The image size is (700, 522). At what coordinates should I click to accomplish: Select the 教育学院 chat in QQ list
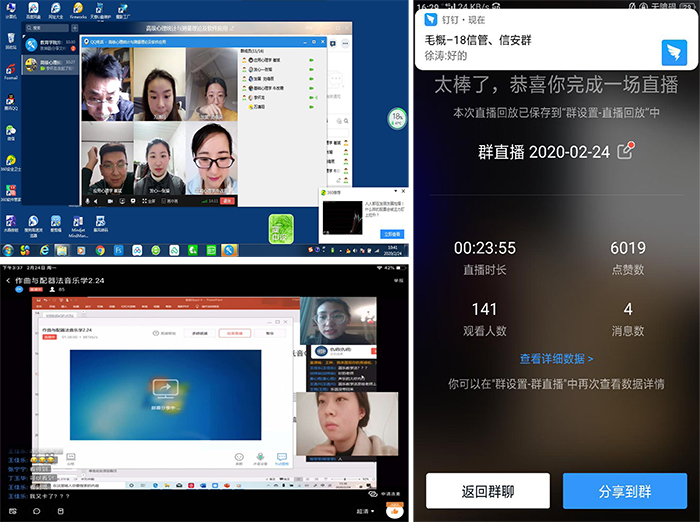[46, 44]
